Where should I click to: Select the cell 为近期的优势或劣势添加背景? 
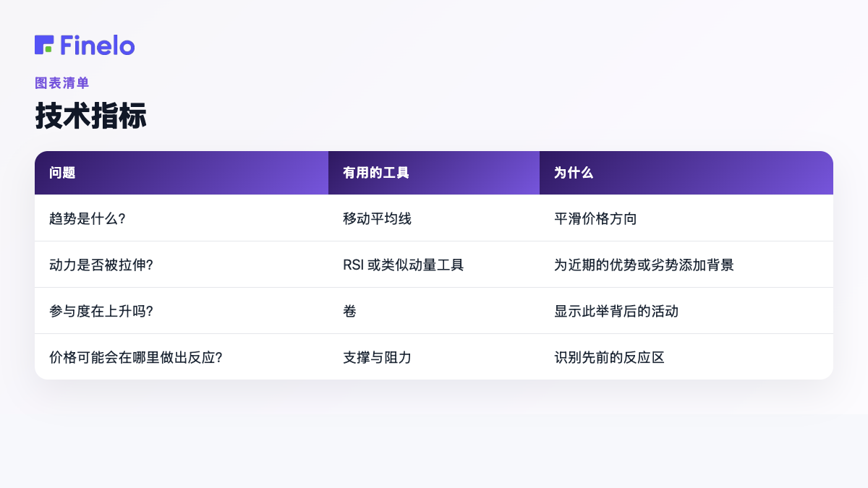pyautogui.click(x=686, y=265)
